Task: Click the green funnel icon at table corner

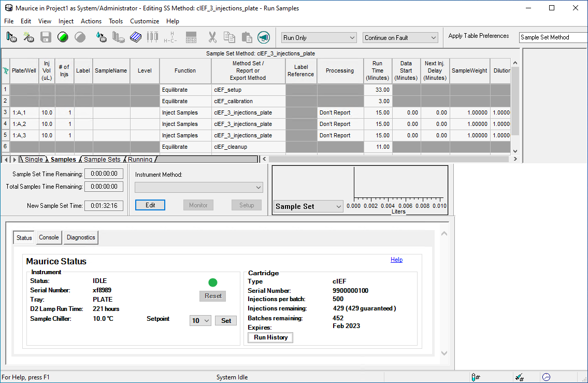Action: point(6,70)
